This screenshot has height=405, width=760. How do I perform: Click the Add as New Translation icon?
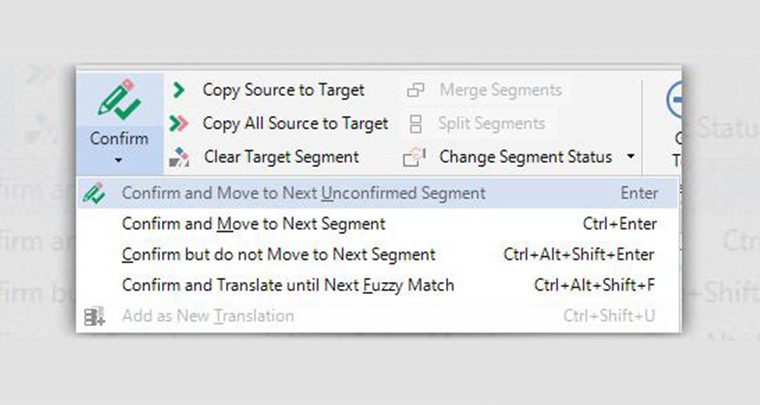point(94,316)
